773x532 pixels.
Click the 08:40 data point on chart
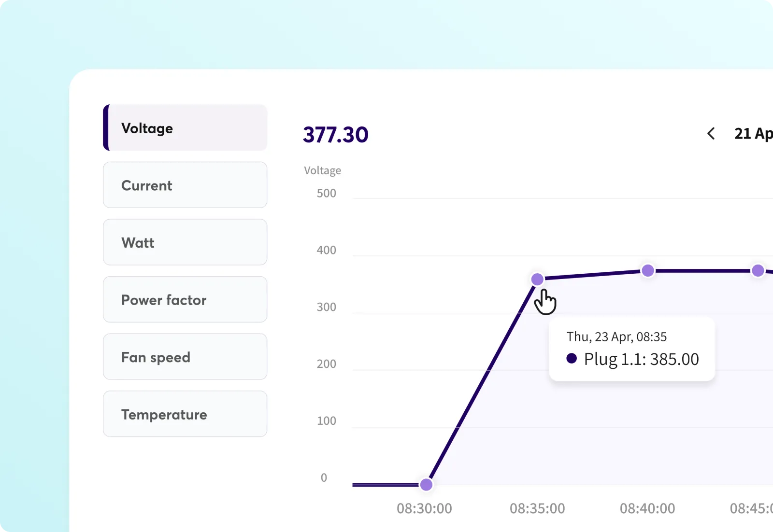(648, 271)
